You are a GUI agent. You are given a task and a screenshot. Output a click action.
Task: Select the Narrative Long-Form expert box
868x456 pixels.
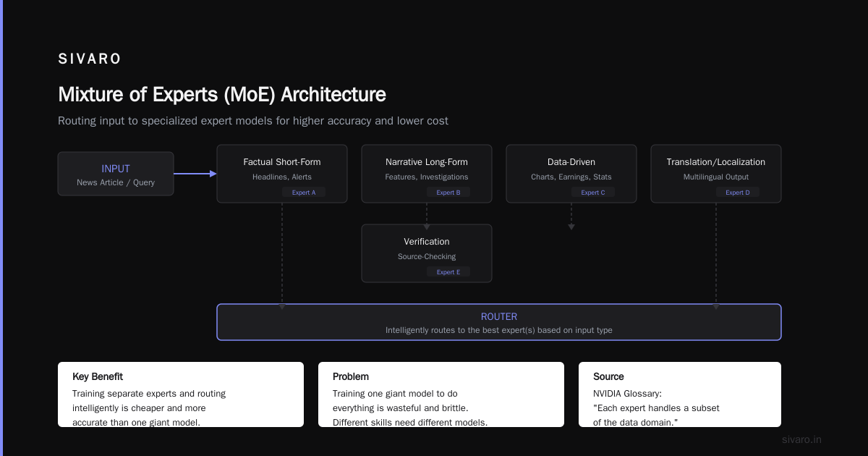click(427, 174)
